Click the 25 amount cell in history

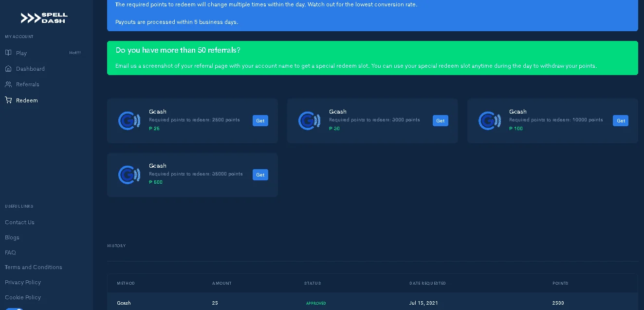[215, 303]
